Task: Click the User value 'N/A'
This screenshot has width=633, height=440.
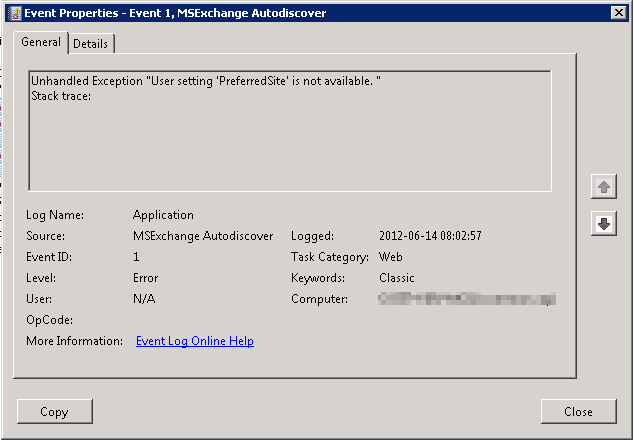Action: click(144, 299)
